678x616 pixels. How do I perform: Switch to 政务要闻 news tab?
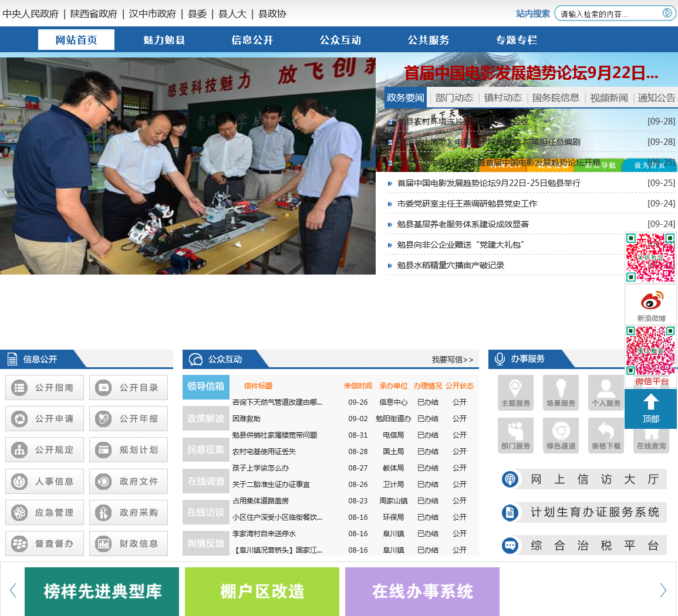pos(405,98)
